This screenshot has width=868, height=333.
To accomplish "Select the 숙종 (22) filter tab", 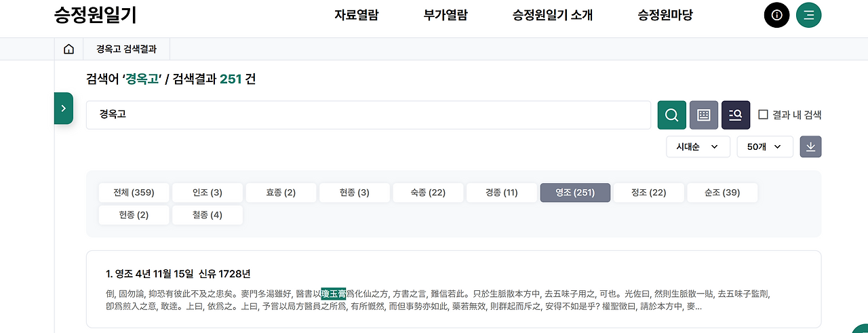I will pyautogui.click(x=428, y=193).
